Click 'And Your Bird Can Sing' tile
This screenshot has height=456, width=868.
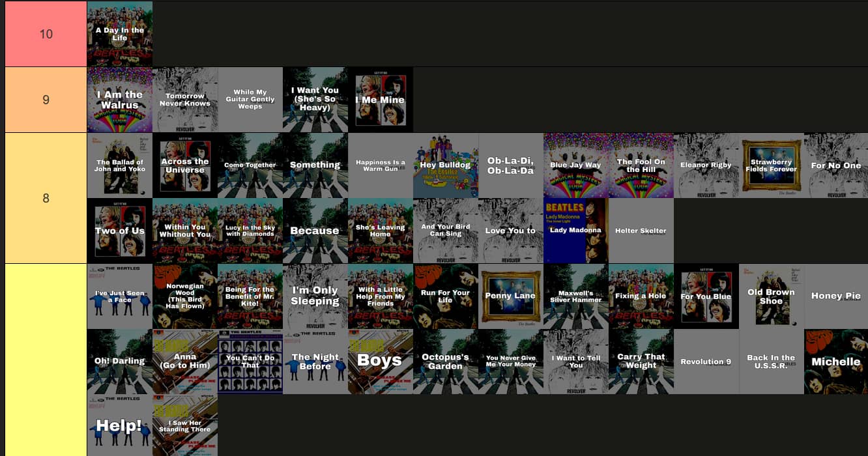[446, 231]
